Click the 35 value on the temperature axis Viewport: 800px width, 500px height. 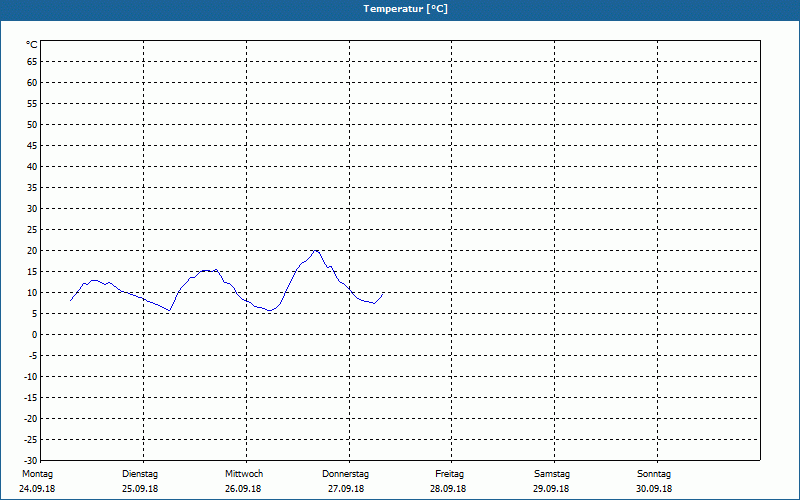click(32, 188)
